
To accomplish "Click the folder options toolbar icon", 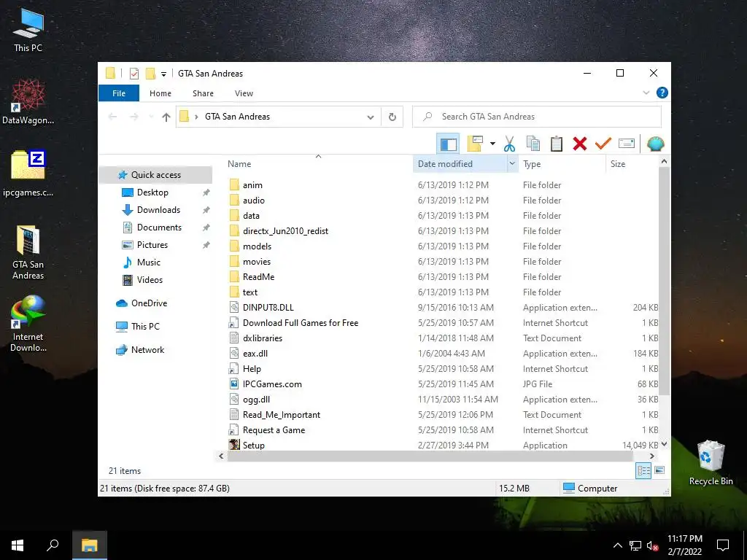I will click(476, 144).
